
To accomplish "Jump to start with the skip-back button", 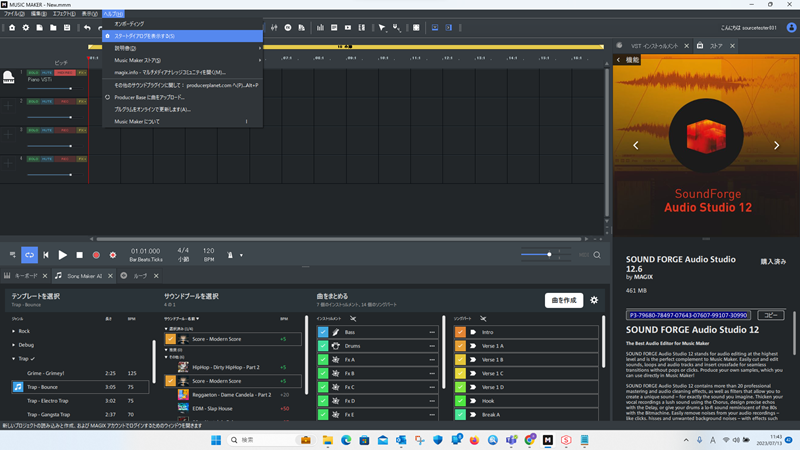I will tap(46, 255).
